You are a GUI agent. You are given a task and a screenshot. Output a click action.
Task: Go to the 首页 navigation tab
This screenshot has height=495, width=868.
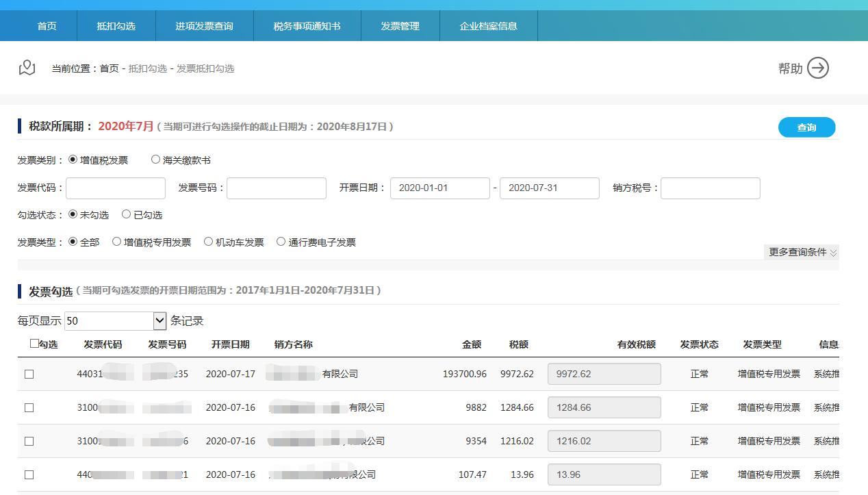point(47,25)
